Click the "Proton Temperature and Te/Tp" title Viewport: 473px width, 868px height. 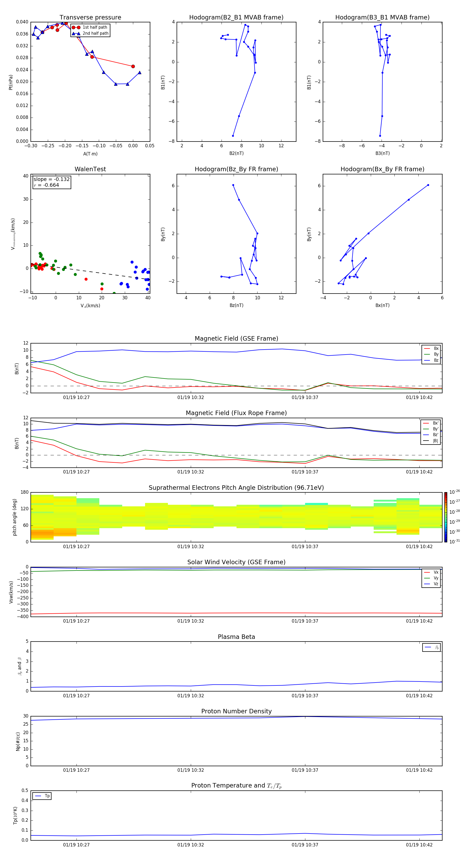click(x=236, y=786)
